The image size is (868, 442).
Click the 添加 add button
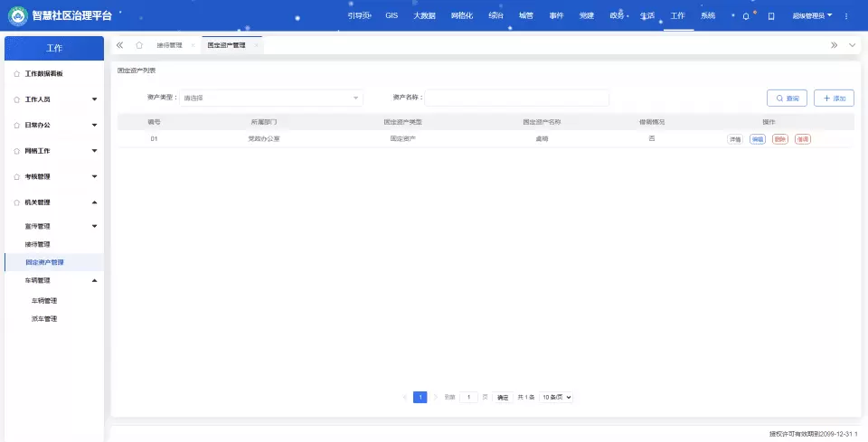(x=834, y=98)
